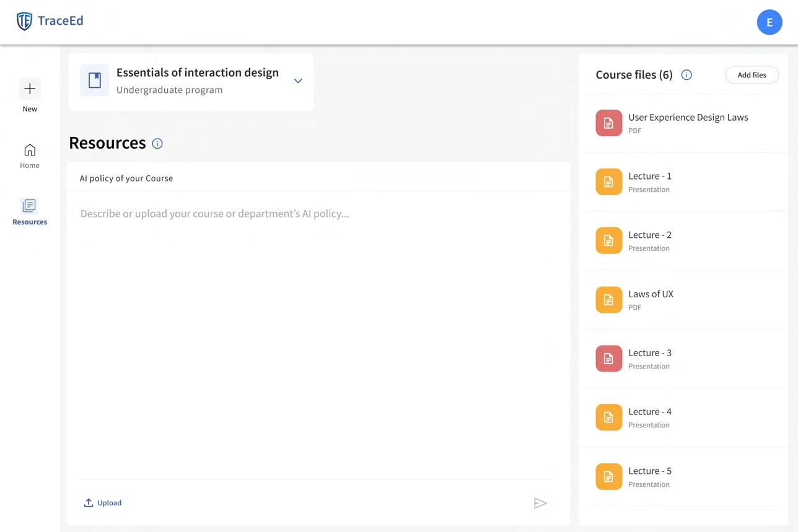798x532 pixels.
Task: Open Lecture - 4 presentation file
Action: (649, 417)
